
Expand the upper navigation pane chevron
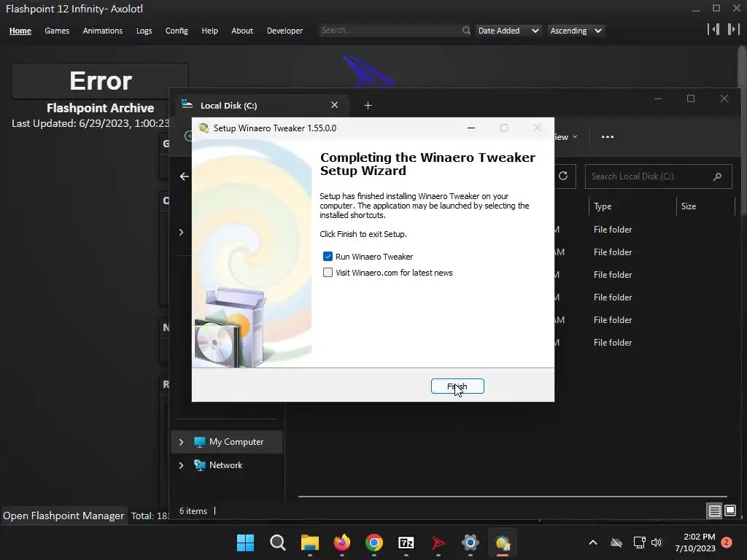[181, 233]
